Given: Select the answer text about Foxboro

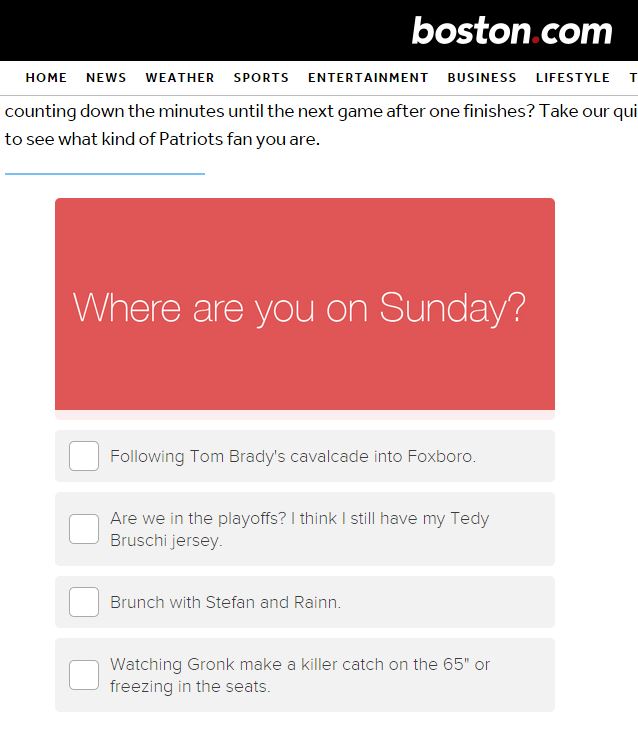Looking at the screenshot, I should coord(293,456).
